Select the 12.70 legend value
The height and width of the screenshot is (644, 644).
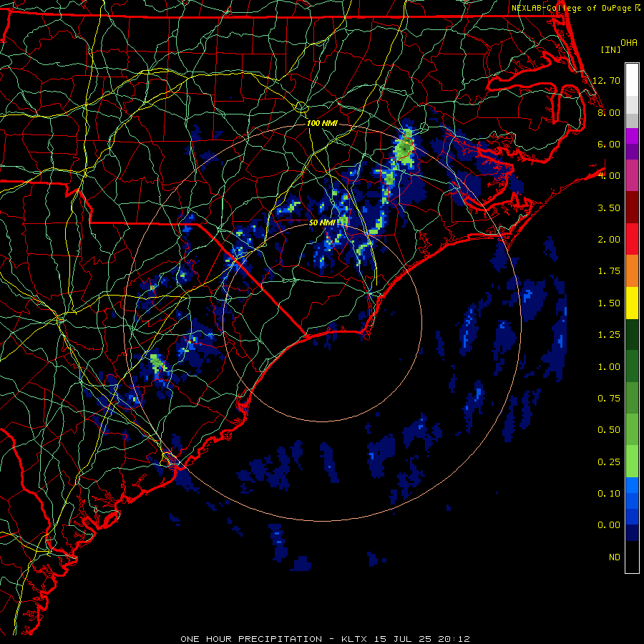click(606, 80)
